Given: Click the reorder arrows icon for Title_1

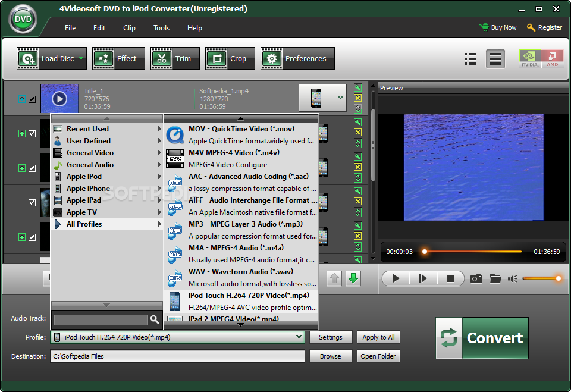Looking at the screenshot, I should tap(357, 109).
